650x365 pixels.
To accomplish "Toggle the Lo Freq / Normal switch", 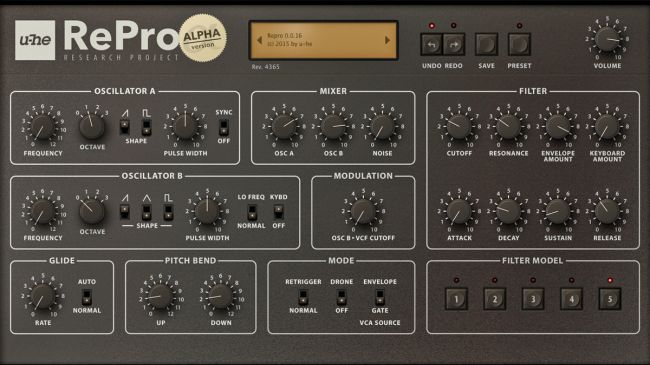I will click(251, 212).
